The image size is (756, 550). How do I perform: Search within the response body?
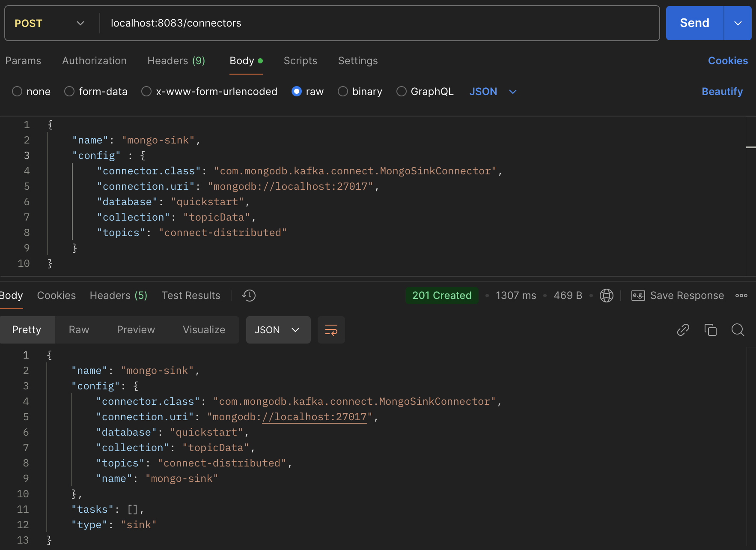738,330
